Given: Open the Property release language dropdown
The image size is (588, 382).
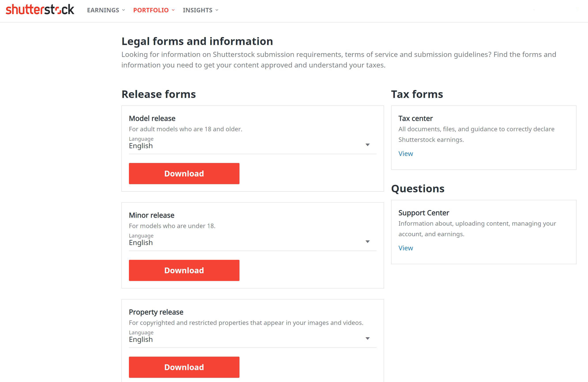Looking at the screenshot, I should pos(252,339).
